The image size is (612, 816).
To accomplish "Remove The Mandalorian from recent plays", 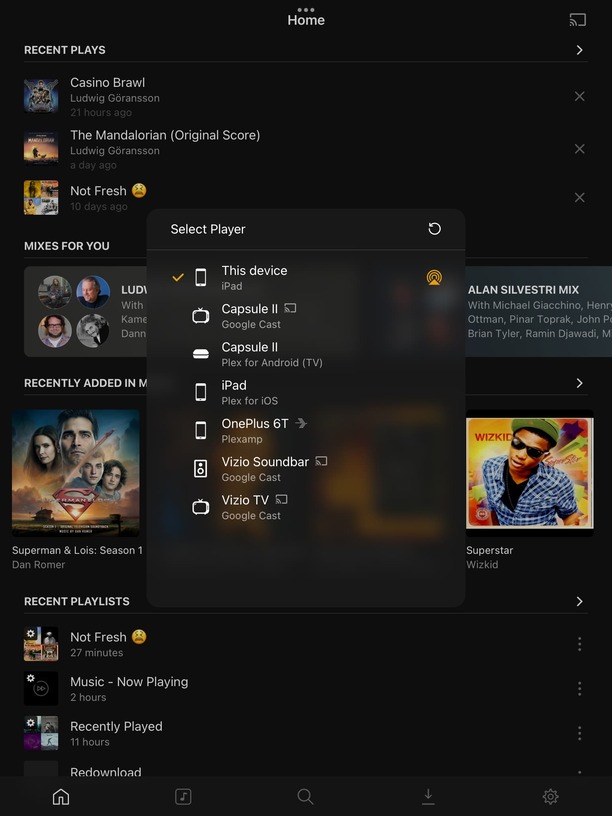I will [579, 149].
